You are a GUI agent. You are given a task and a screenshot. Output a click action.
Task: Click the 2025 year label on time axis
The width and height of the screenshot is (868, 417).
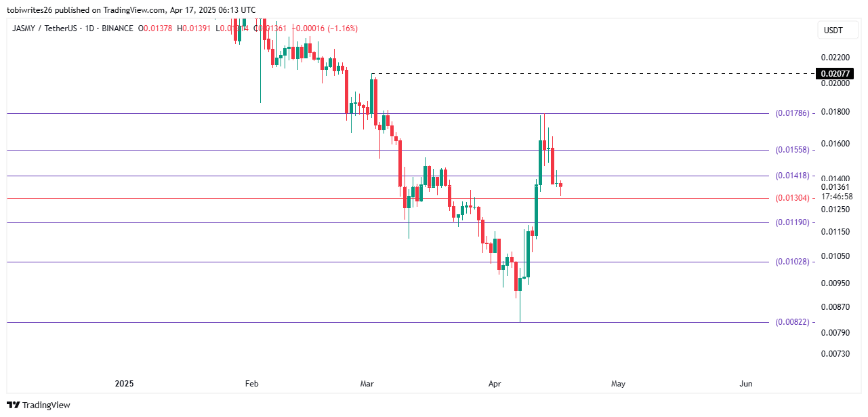pyautogui.click(x=124, y=384)
